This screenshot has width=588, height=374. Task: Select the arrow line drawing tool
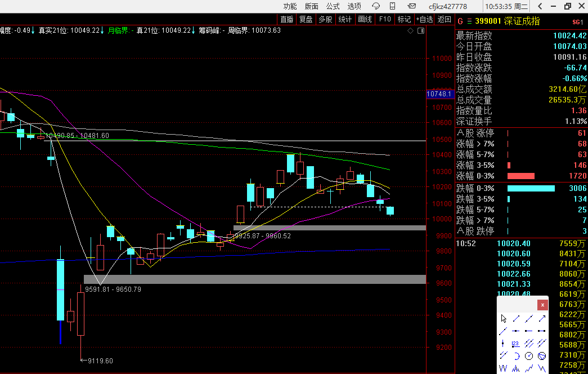[x=542, y=319]
